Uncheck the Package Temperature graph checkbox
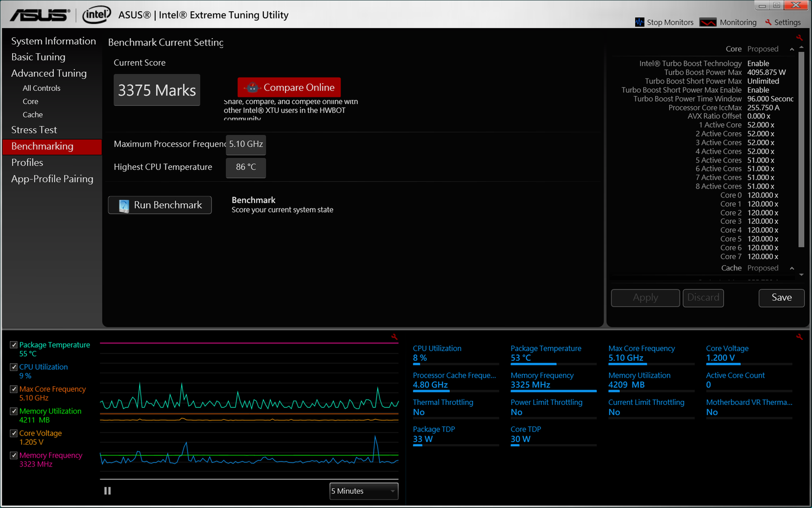812x508 pixels. tap(14, 345)
